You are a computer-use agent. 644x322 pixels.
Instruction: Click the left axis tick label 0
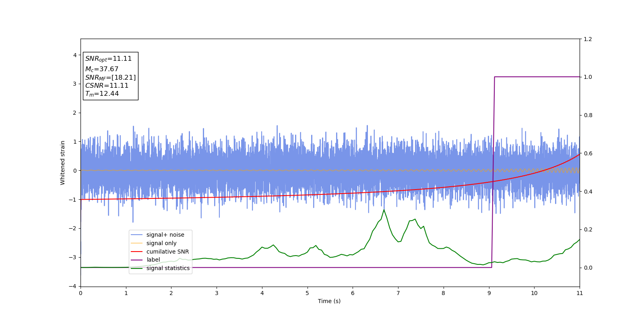(74, 171)
